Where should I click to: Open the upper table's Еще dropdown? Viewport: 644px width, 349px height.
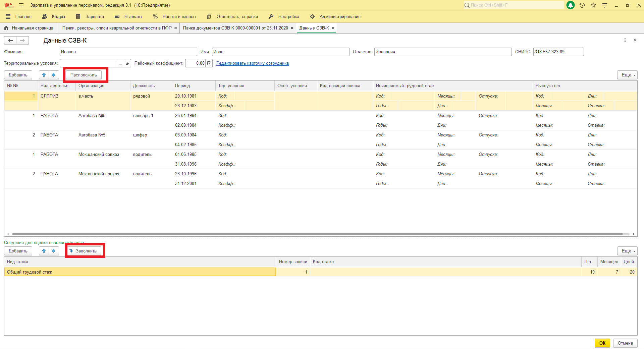point(627,75)
